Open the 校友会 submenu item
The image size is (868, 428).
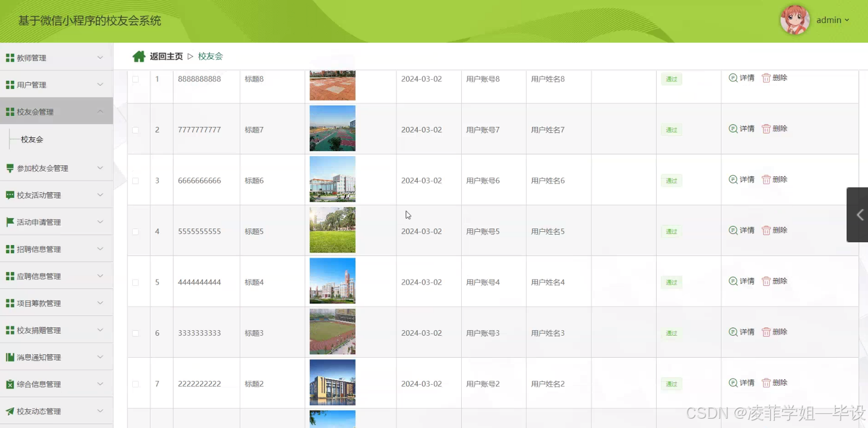click(32, 140)
